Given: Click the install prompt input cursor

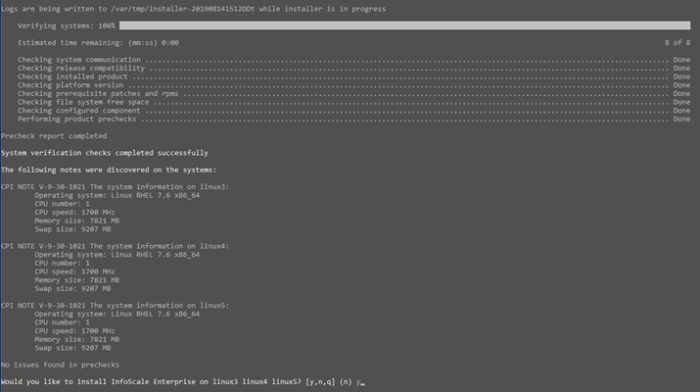Looking at the screenshot, I should coord(362,383).
